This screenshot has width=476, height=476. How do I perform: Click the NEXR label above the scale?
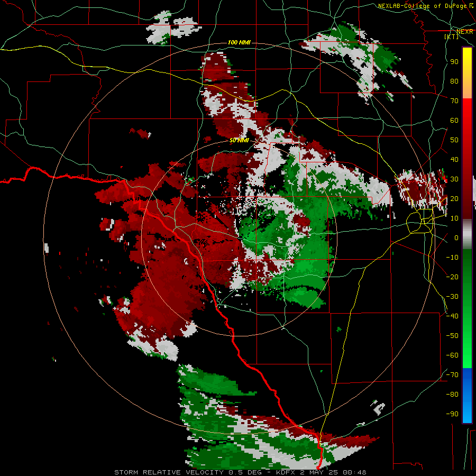(465, 32)
